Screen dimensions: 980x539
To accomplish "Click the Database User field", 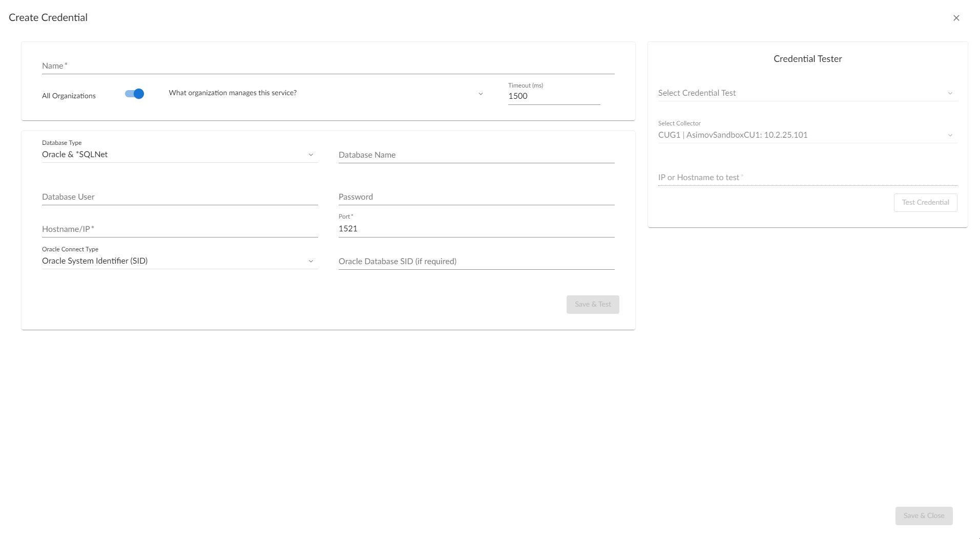I will click(x=179, y=197).
